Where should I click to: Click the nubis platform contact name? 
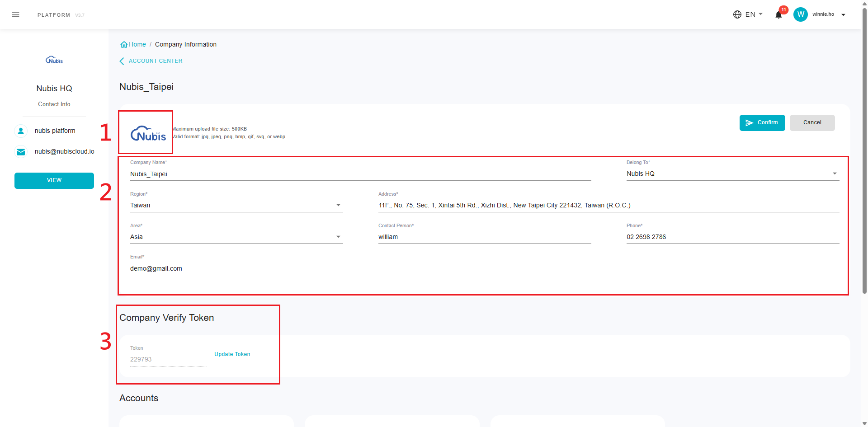55,131
